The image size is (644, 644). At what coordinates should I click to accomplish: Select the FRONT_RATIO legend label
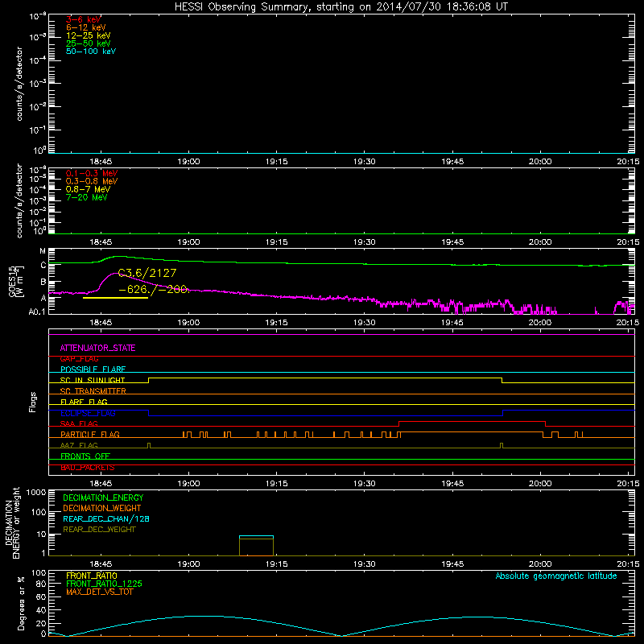[92, 576]
